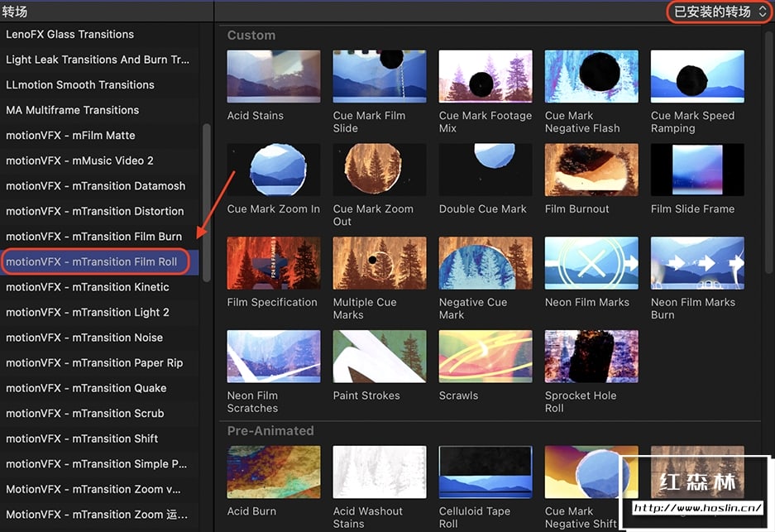Choose the Acid Washout Stains thumbnail
Viewport: 775px width, 532px height.
pyautogui.click(x=379, y=472)
